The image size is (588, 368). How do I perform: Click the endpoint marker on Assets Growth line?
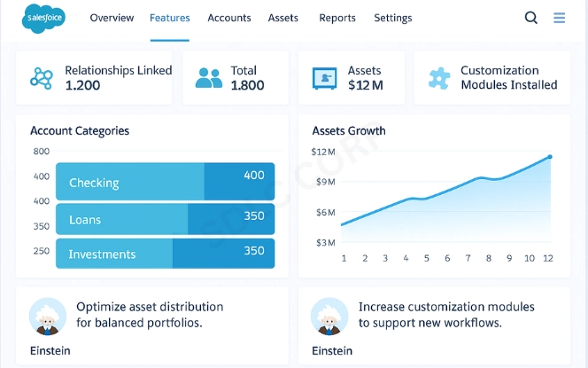coord(550,157)
